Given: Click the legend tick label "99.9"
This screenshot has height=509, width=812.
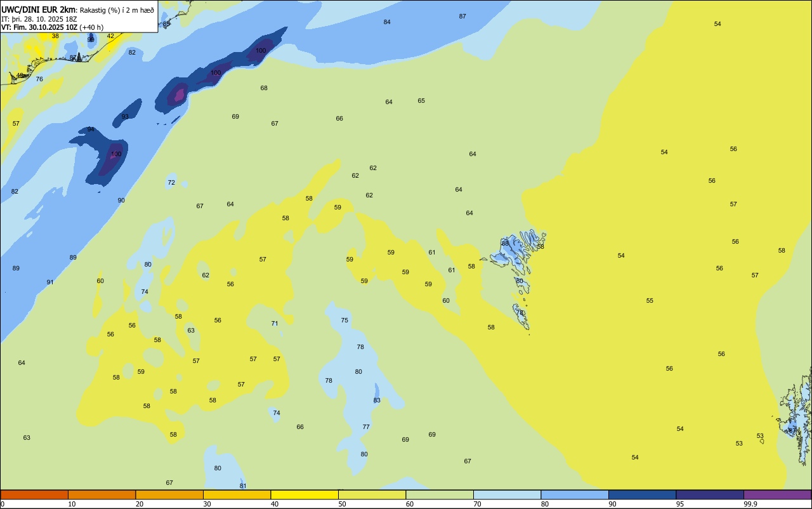Looking at the screenshot, I should point(750,504).
